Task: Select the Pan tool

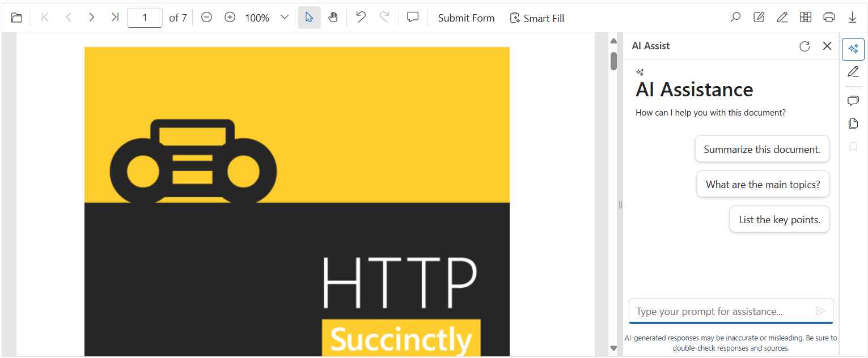Action: [333, 17]
